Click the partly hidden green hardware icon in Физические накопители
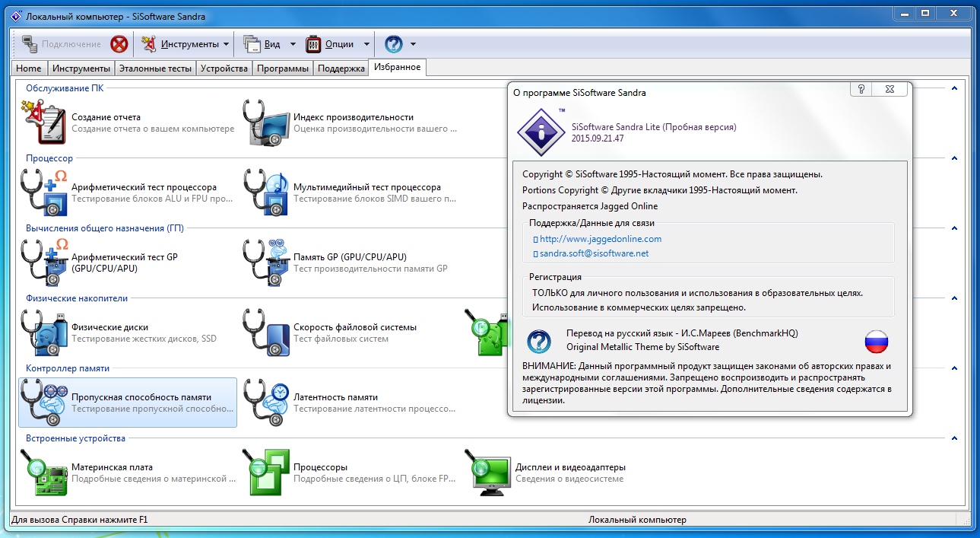This screenshot has width=980, height=538. (x=487, y=333)
